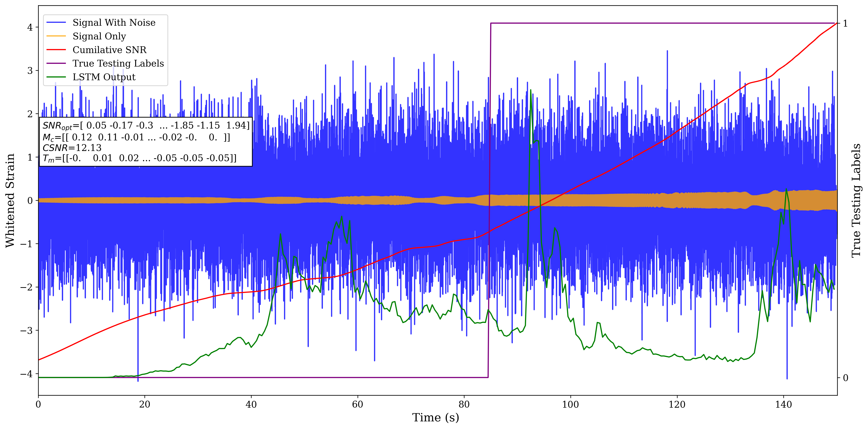868x429 pixels.
Task: Click the x-axis tick label 100
Action: [570, 404]
